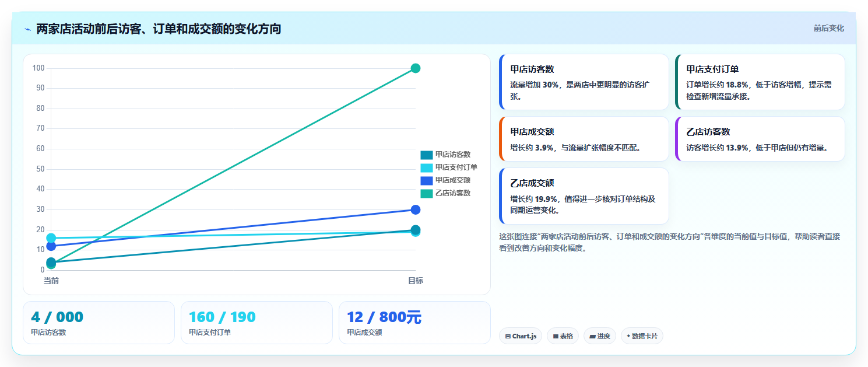Click the cyan 当前 data point at 16

pos(51,238)
